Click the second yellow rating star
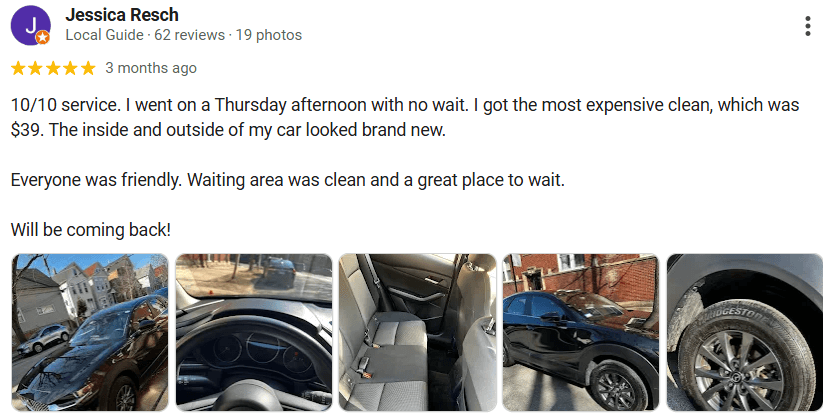This screenshot has width=832, height=416. tap(36, 68)
